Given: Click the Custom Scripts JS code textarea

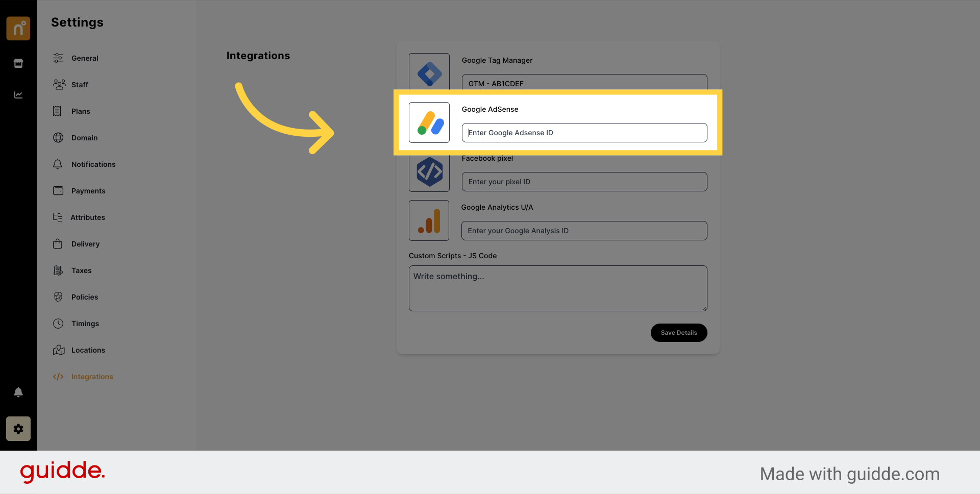Looking at the screenshot, I should (x=558, y=288).
